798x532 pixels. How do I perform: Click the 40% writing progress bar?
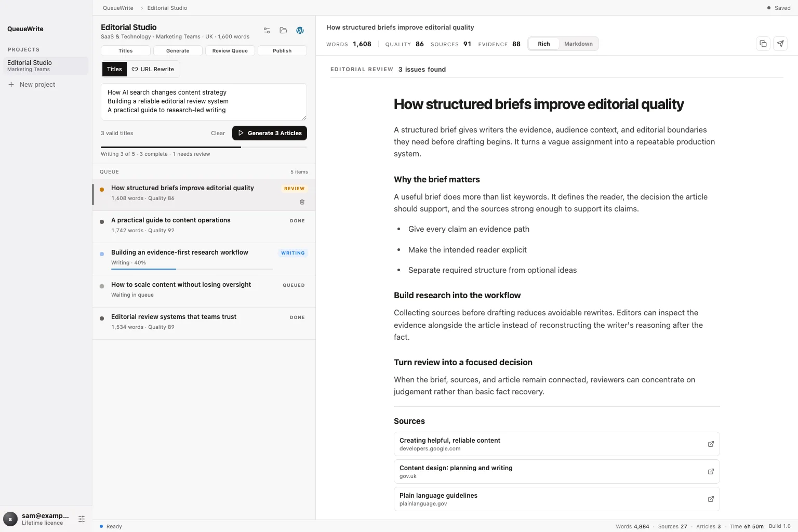192,269
